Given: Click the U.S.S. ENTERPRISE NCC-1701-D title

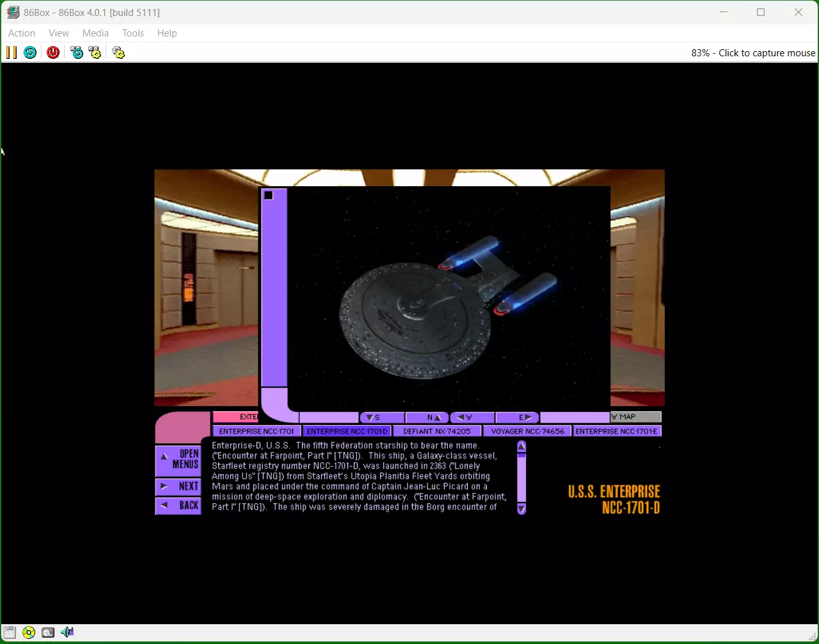Looking at the screenshot, I should [614, 499].
